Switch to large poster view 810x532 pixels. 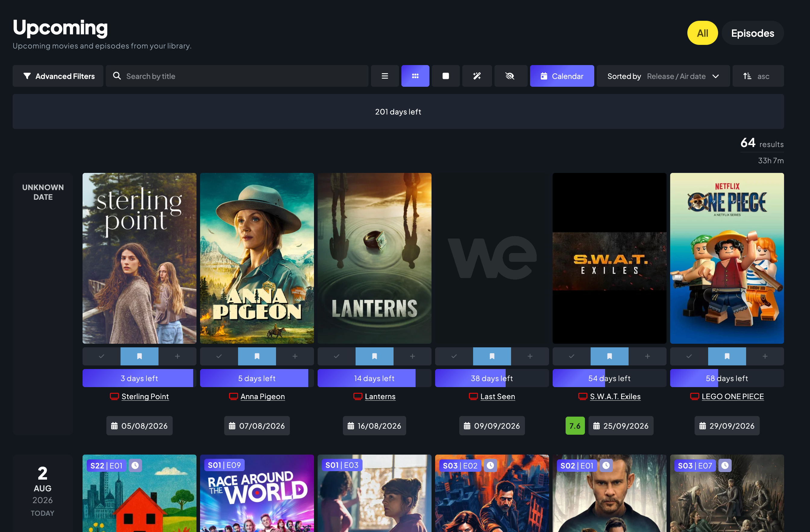tap(445, 76)
